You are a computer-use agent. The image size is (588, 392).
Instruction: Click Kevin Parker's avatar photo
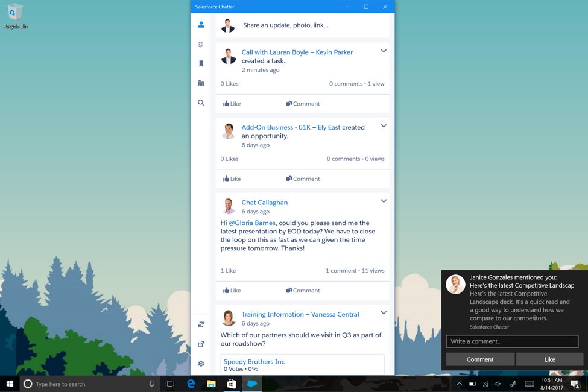point(229,56)
